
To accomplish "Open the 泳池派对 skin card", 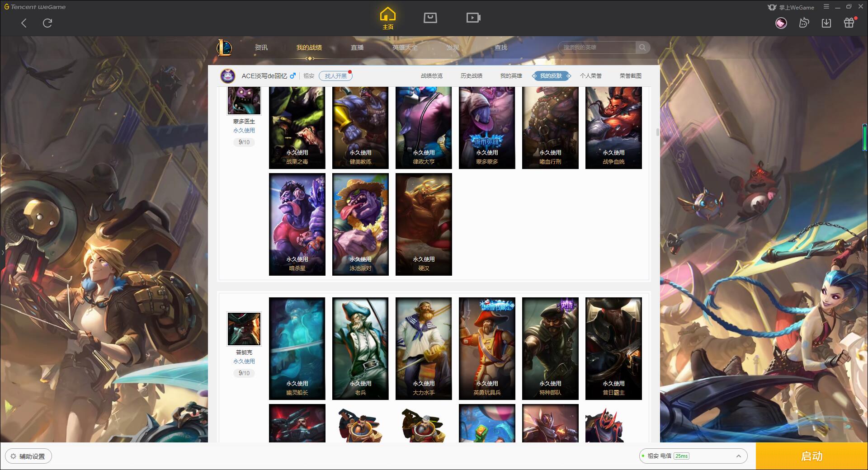I will click(360, 224).
